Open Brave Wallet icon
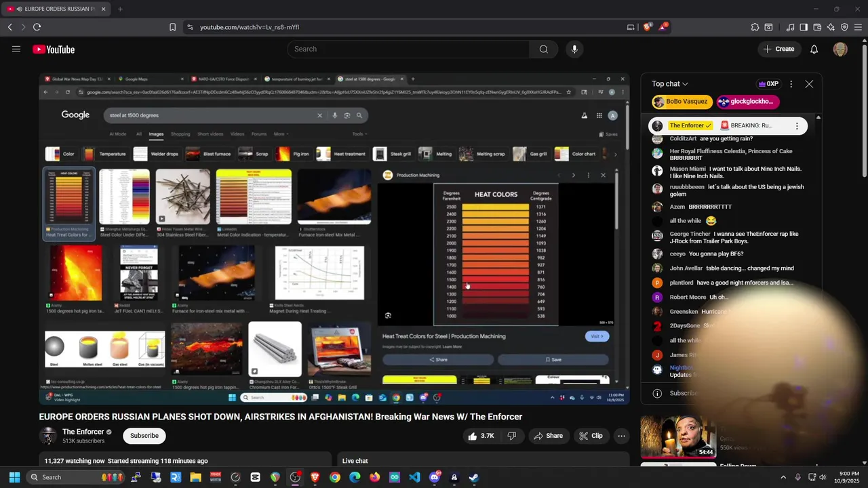868x488 pixels. pyautogui.click(x=817, y=27)
